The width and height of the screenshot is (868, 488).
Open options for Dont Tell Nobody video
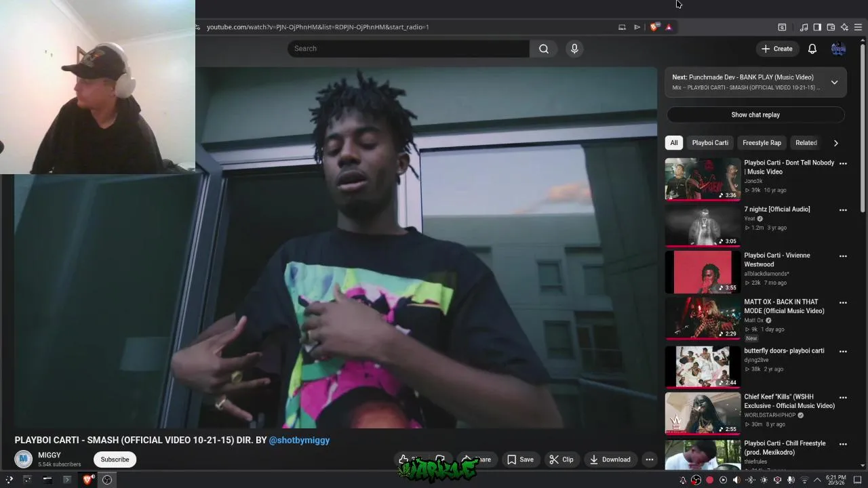(843, 163)
